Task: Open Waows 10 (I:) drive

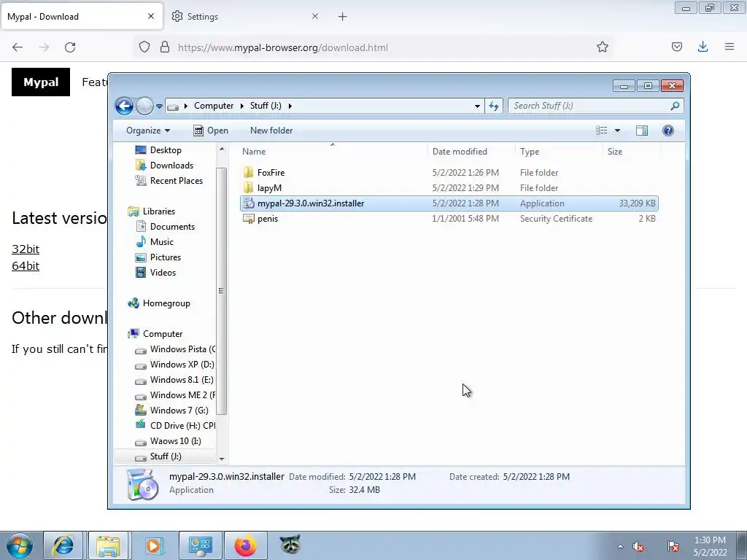Action: 169,441
